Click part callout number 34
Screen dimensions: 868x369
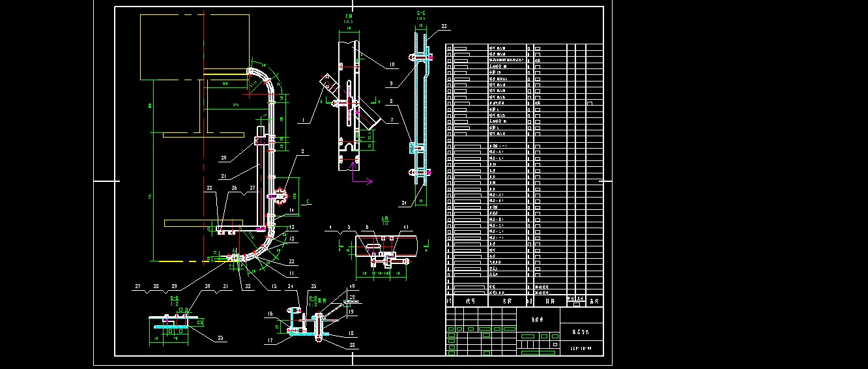tap(290, 286)
